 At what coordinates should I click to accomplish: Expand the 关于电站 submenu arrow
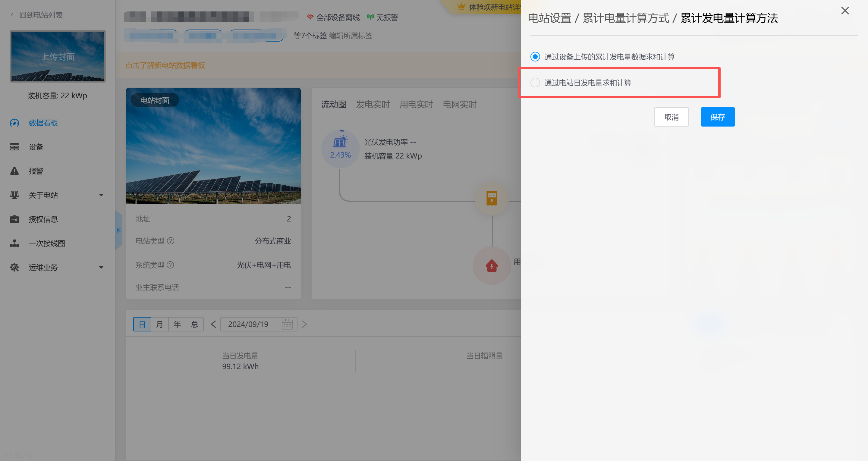(101, 195)
